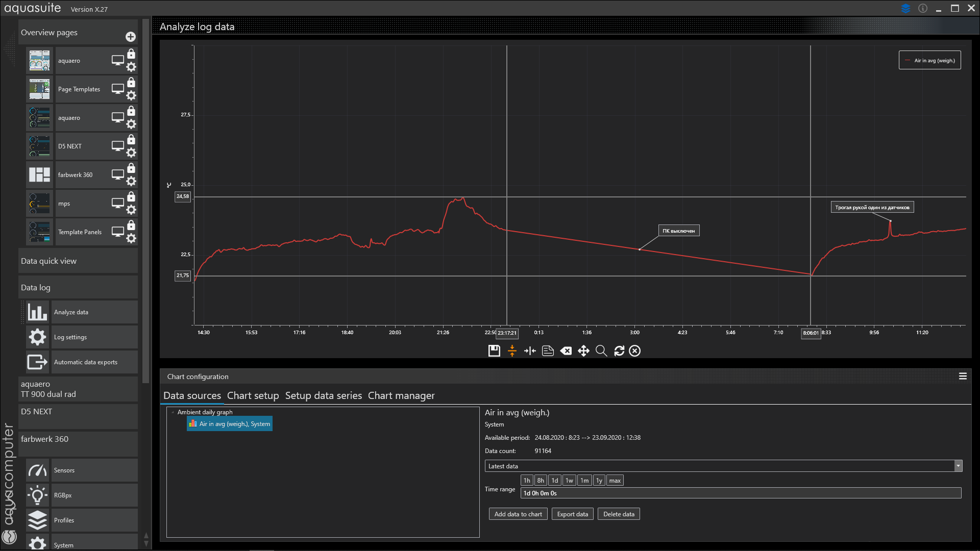Open the Chart manager tab

401,396
